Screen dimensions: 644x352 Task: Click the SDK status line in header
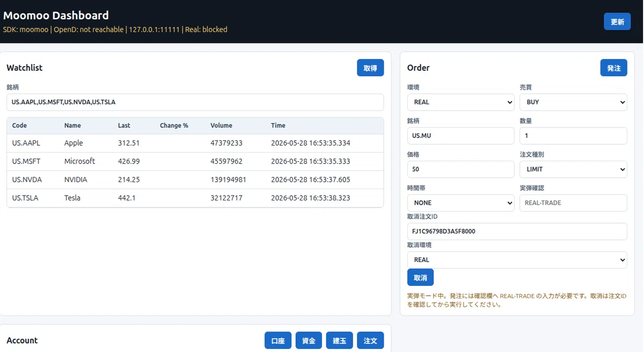click(115, 30)
